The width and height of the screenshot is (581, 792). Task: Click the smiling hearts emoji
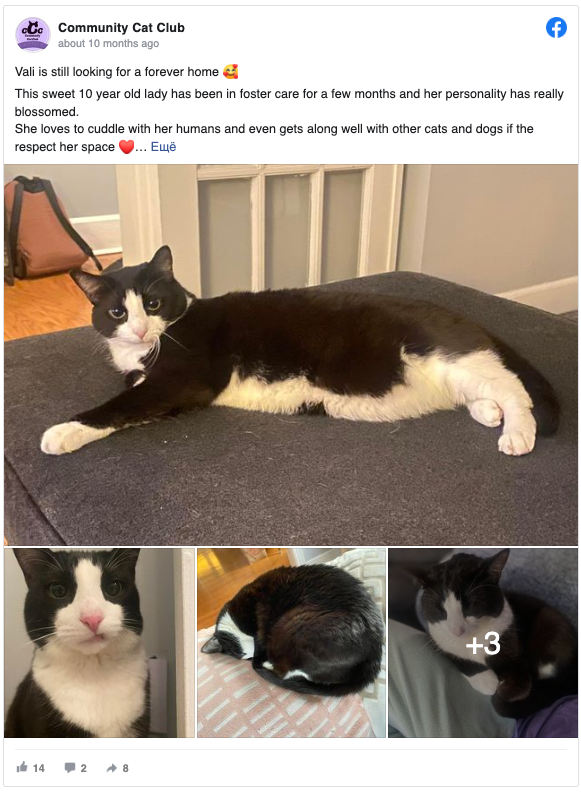click(230, 72)
